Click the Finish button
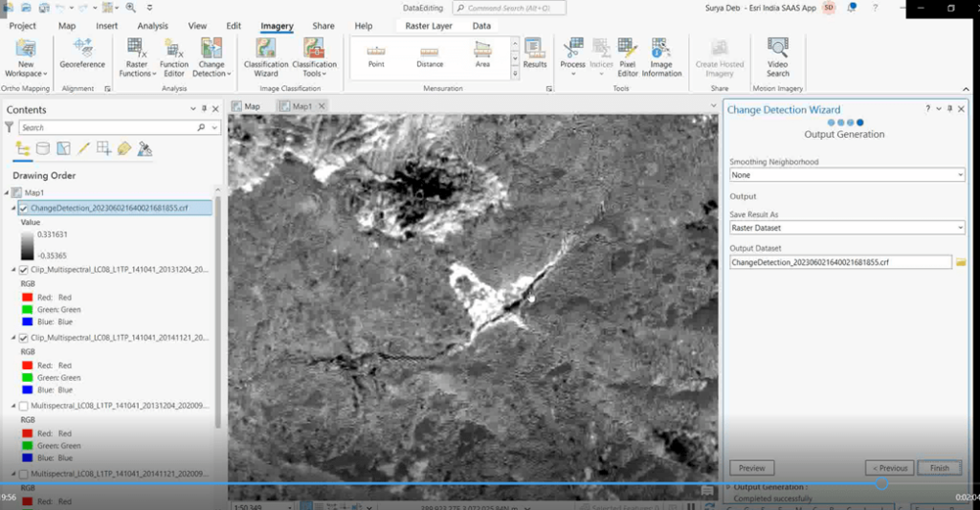 (x=940, y=468)
